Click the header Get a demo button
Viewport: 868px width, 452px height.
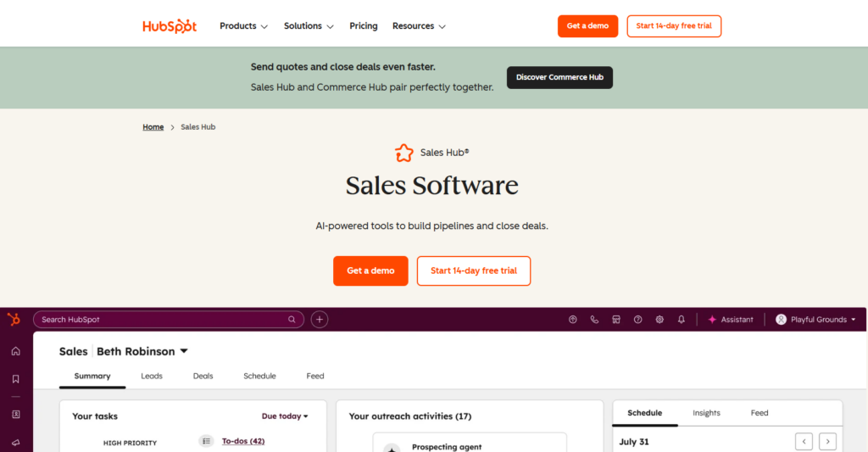point(587,26)
